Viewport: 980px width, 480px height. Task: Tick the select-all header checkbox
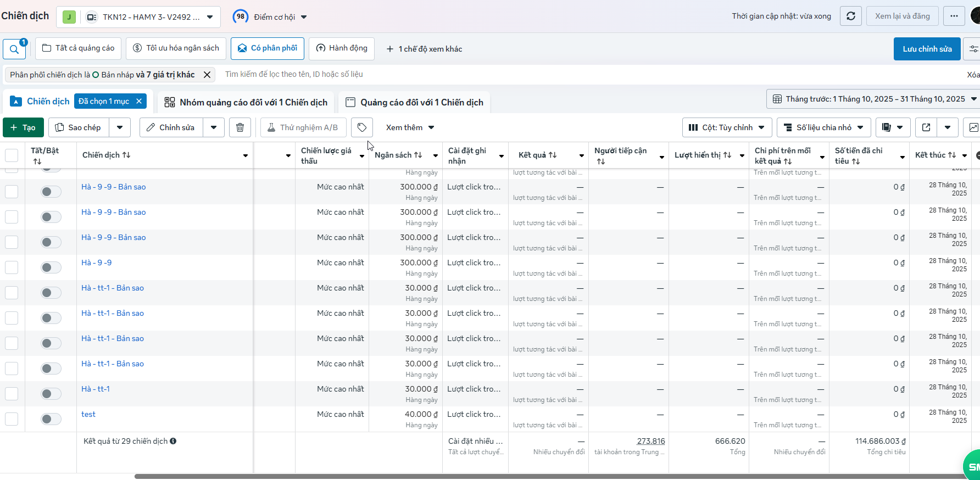pyautogui.click(x=12, y=155)
